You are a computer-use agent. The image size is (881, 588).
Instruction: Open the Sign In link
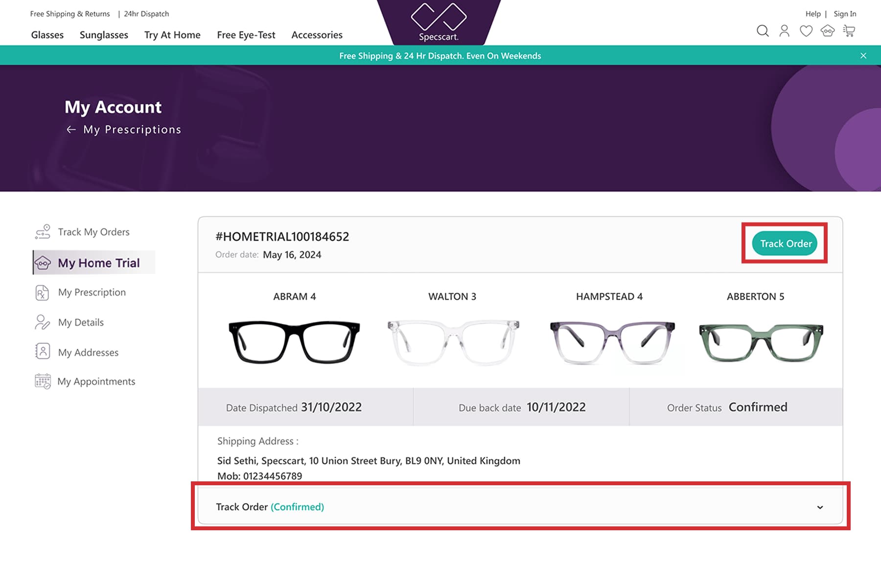(x=845, y=14)
